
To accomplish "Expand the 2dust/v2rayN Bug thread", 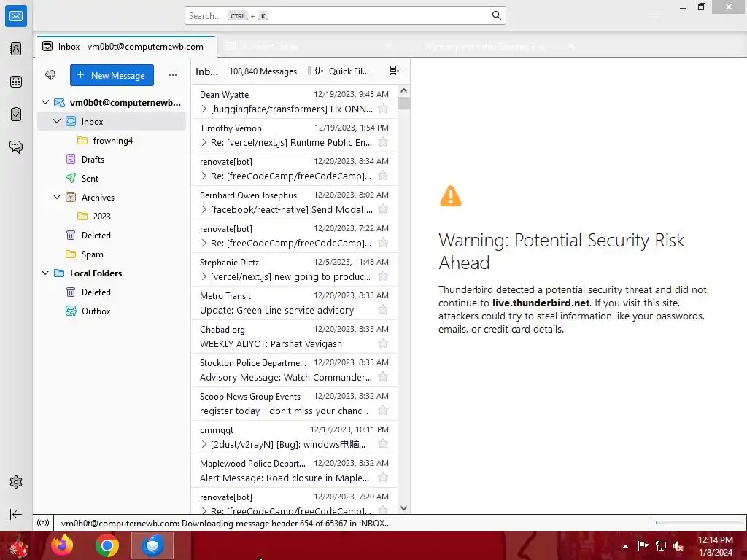I will [x=204, y=444].
